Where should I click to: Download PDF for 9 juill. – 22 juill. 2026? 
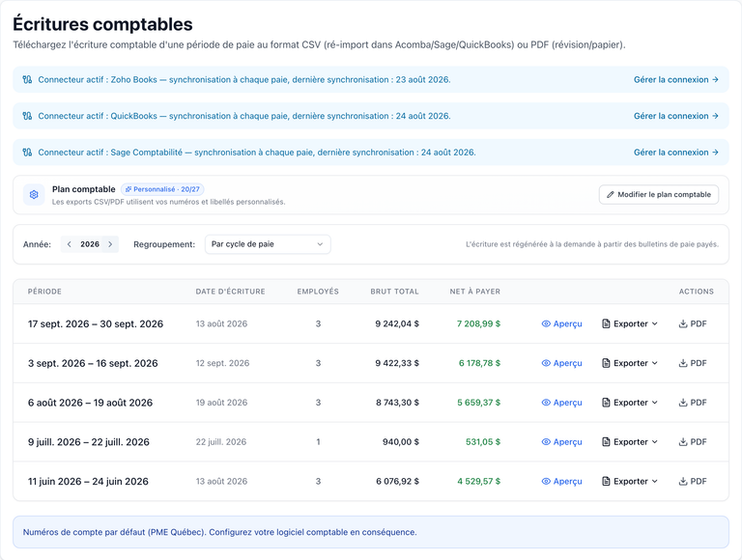(693, 442)
